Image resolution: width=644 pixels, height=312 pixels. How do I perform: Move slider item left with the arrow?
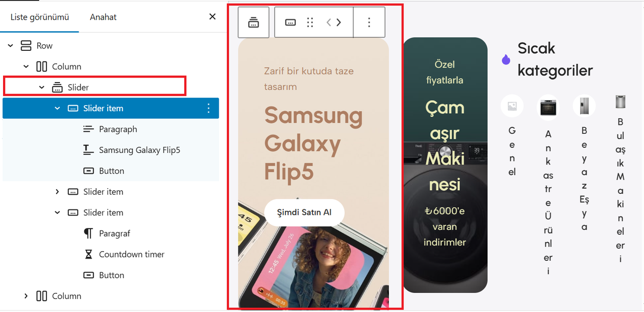click(329, 22)
